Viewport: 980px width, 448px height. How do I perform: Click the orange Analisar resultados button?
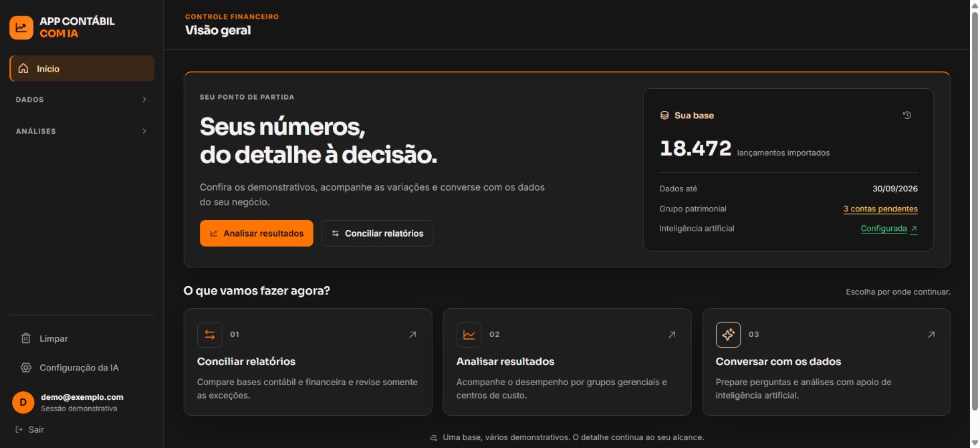click(257, 233)
